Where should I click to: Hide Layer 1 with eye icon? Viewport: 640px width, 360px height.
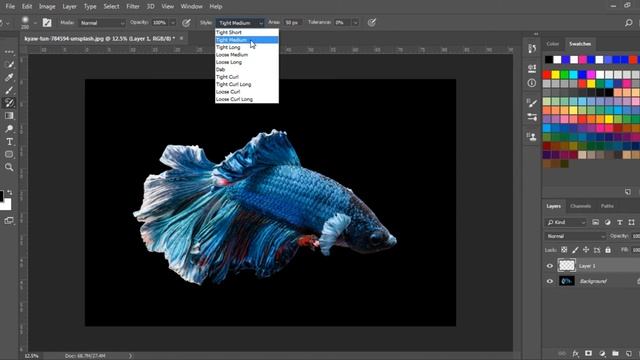[550, 266]
